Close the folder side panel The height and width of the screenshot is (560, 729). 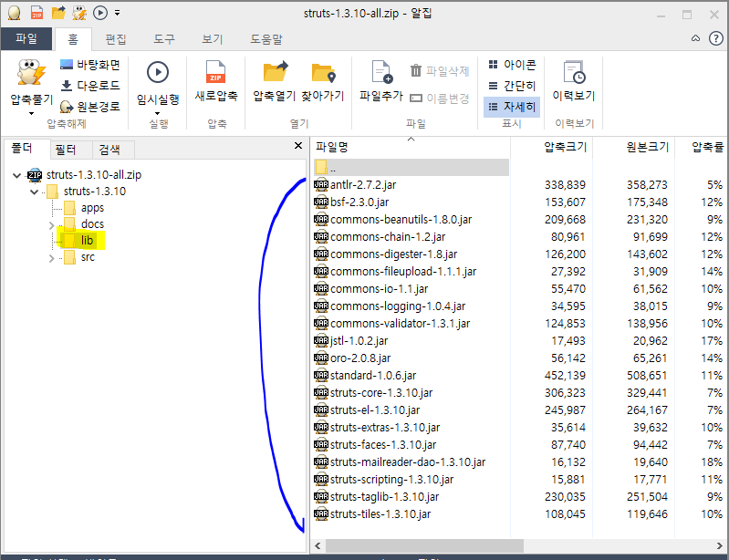298,146
